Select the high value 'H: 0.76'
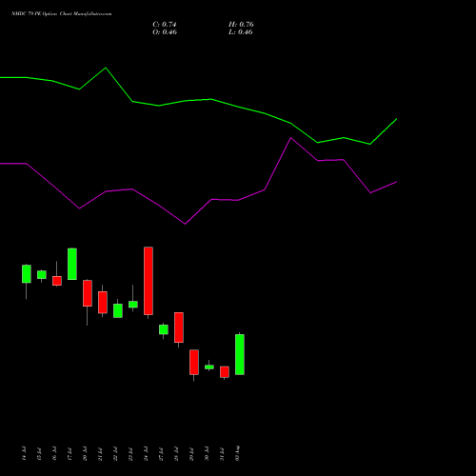Image resolution: width=476 pixels, height=476 pixels. click(x=241, y=25)
